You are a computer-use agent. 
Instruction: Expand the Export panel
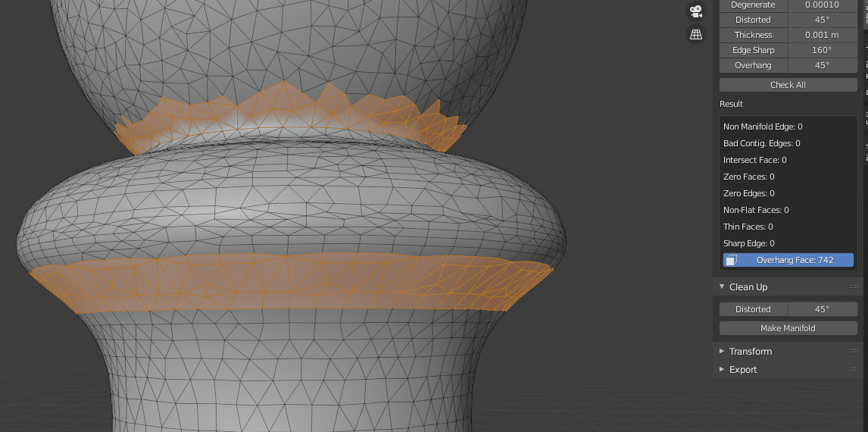(x=722, y=369)
